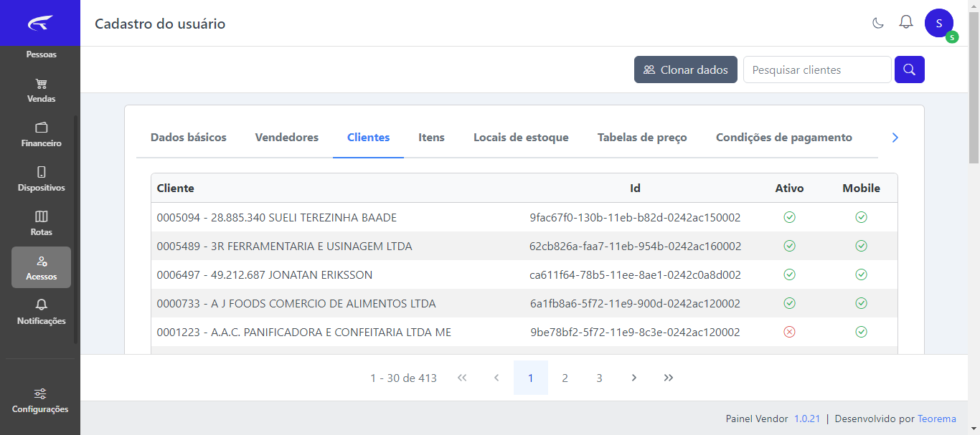Toggle Mobile for 3R FERRAMENTARIA E USINAGEM
Image resolution: width=980 pixels, height=435 pixels.
[x=862, y=246]
